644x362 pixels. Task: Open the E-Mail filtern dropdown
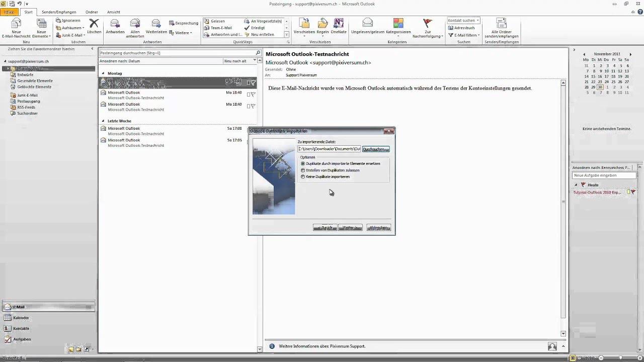pyautogui.click(x=464, y=35)
